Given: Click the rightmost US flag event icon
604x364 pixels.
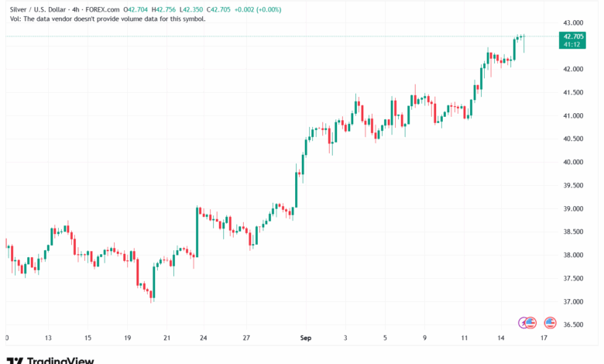Looking at the screenshot, I should coord(551,321).
